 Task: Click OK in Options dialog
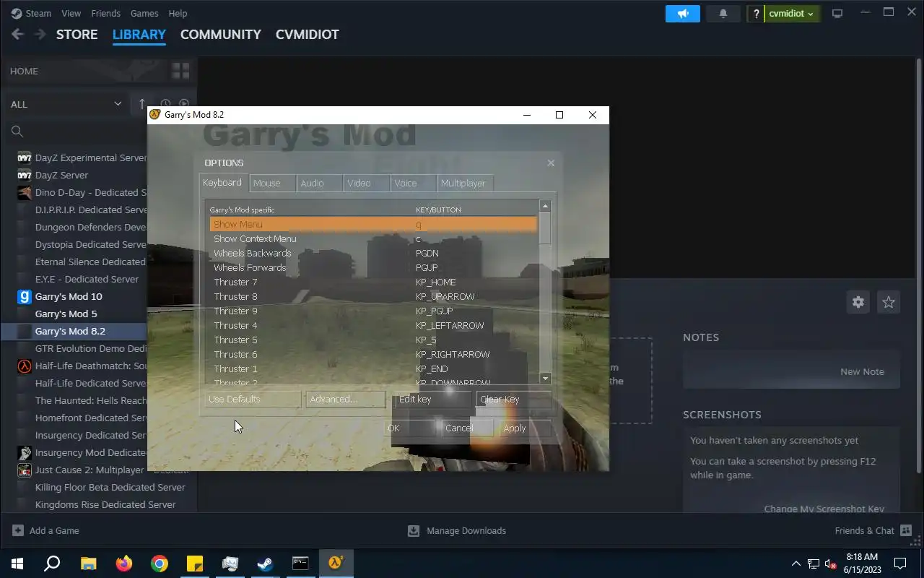click(409, 428)
